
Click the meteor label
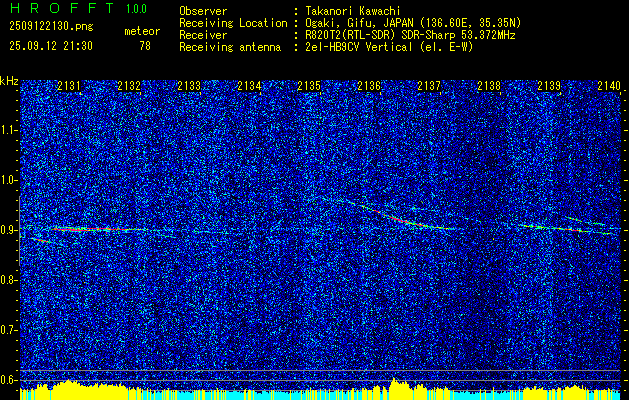coord(142,31)
